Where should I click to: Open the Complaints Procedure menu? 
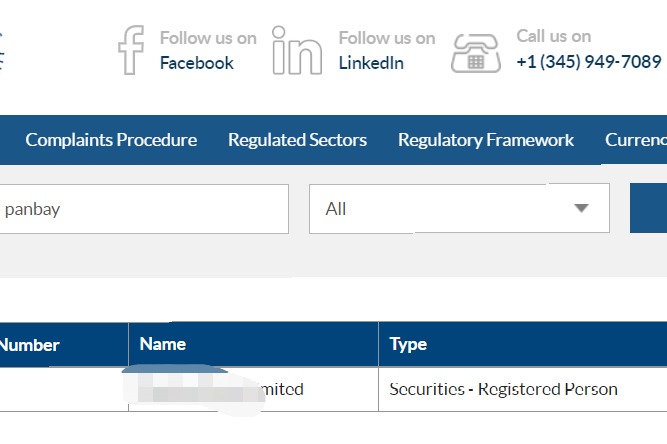pos(111,140)
